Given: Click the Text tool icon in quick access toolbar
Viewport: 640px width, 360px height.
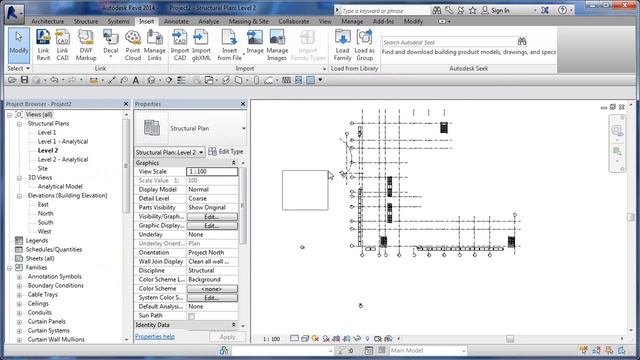Looking at the screenshot, I should point(136,80).
